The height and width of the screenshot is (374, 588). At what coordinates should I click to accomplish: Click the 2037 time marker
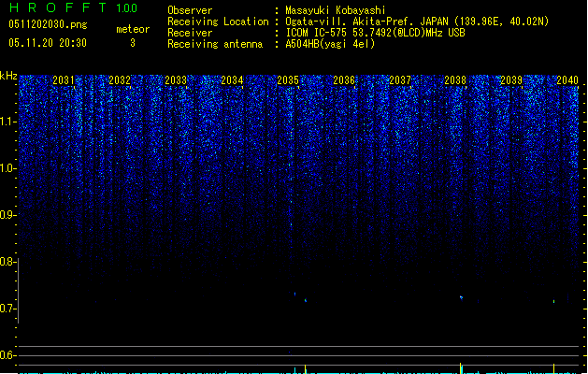point(400,80)
